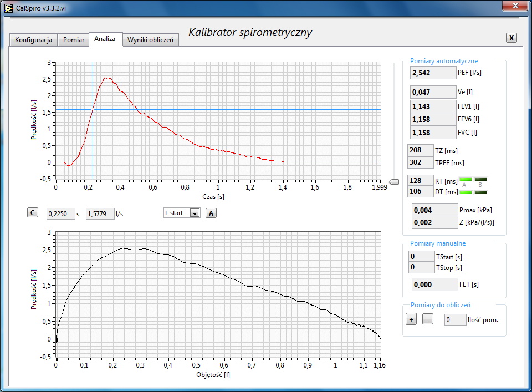
Task: Click the X button beside the Kalibrator heading
Action: click(511, 38)
